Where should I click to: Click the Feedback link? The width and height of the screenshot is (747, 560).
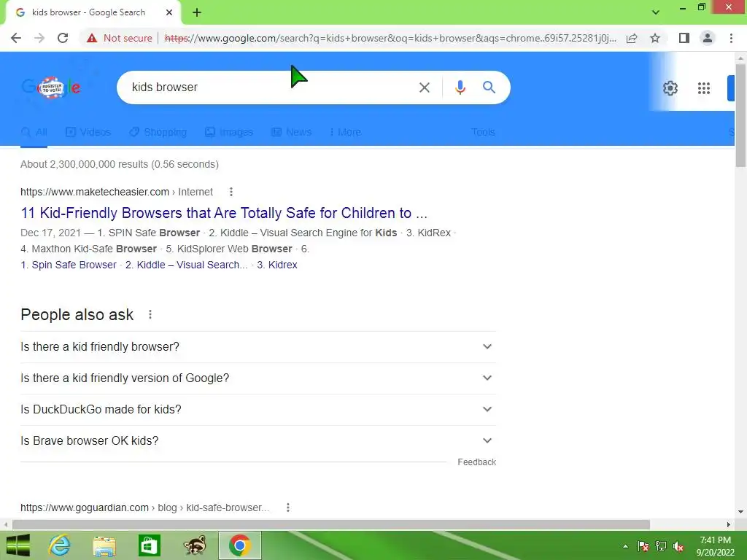476,462
